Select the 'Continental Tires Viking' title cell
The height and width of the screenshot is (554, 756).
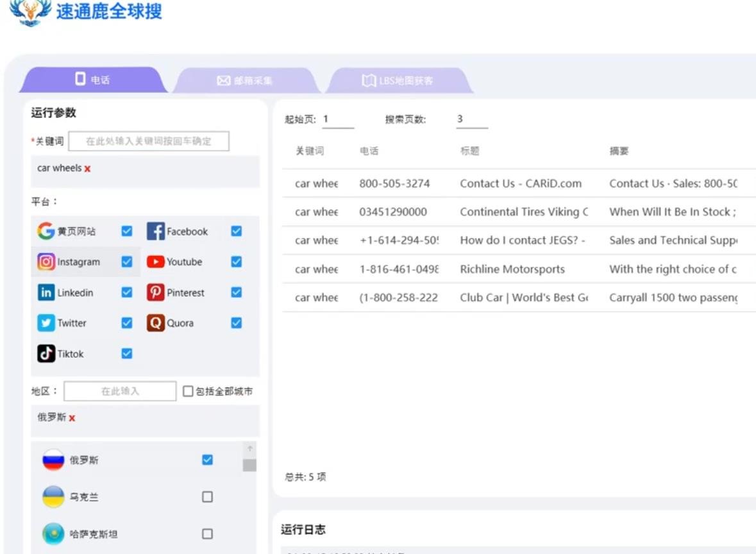pyautogui.click(x=524, y=212)
